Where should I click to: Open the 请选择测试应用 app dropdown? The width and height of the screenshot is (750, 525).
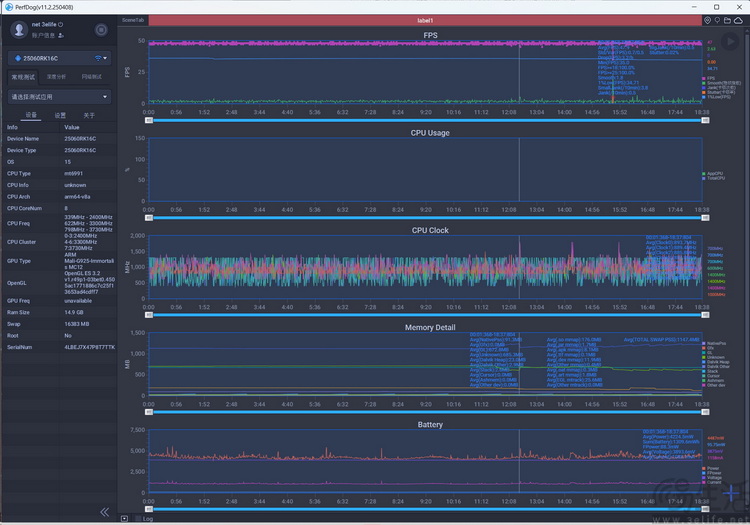pyautogui.click(x=59, y=97)
